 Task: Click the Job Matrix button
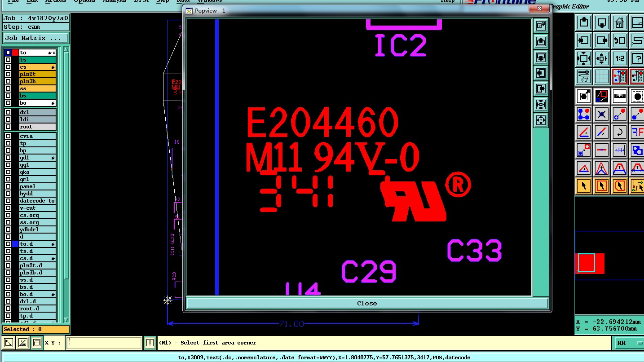click(36, 38)
